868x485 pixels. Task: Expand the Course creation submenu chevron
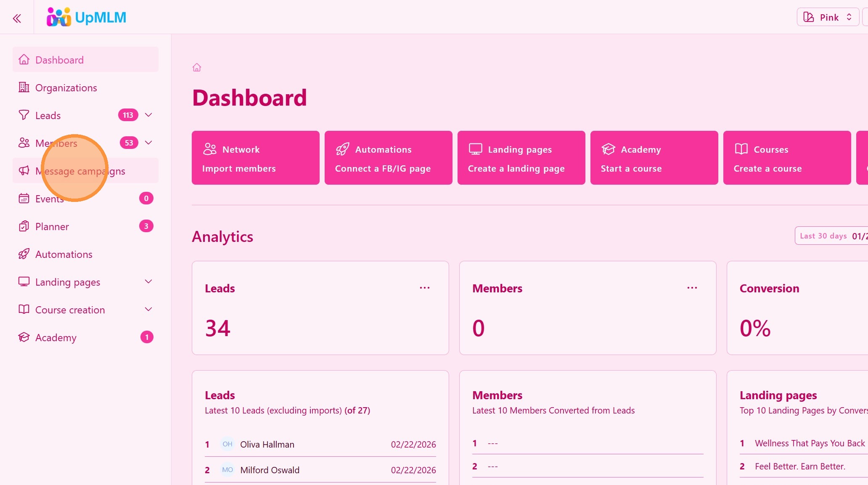coord(148,309)
